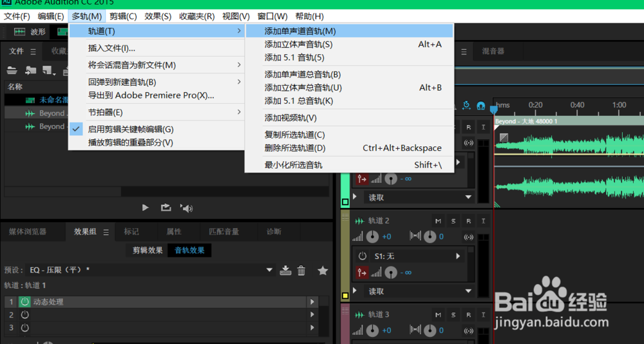Open the 文件 panel menu icon
Image resolution: width=644 pixels, height=344 pixels.
tap(33, 52)
